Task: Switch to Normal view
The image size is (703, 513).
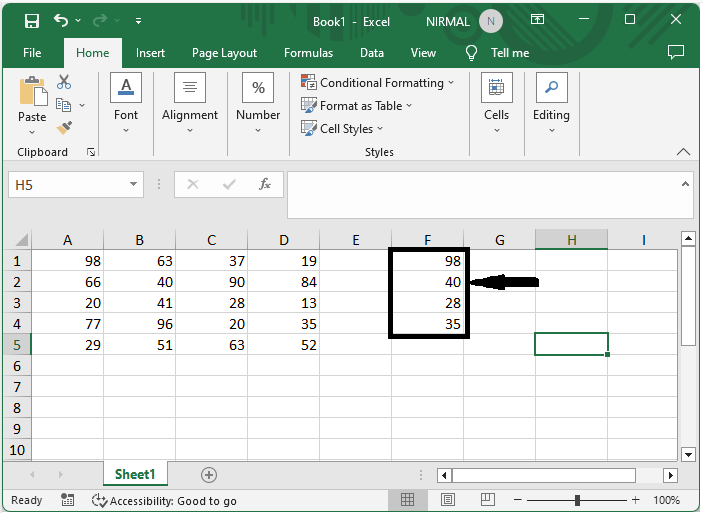Action: (407, 500)
